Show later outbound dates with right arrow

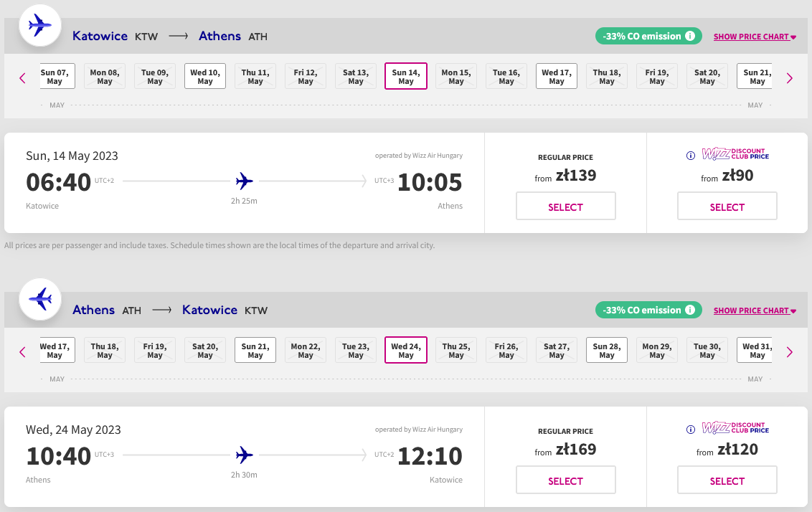click(x=789, y=78)
